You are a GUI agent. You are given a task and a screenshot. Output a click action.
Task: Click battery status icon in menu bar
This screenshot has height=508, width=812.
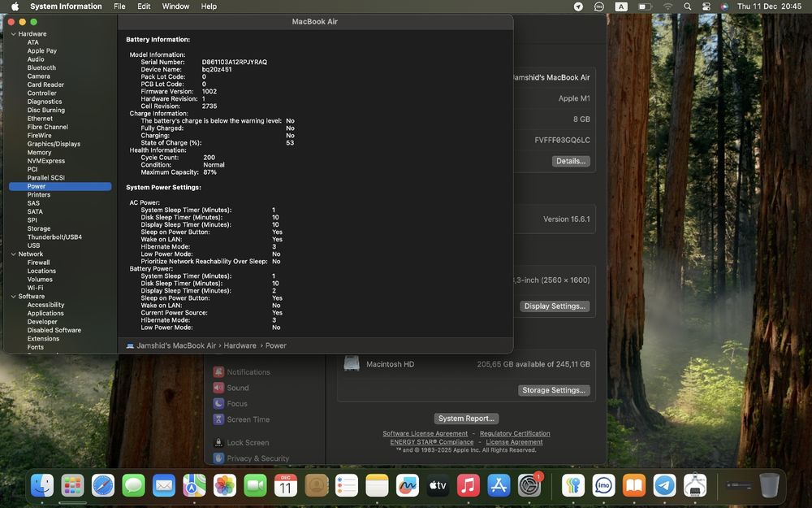click(645, 7)
